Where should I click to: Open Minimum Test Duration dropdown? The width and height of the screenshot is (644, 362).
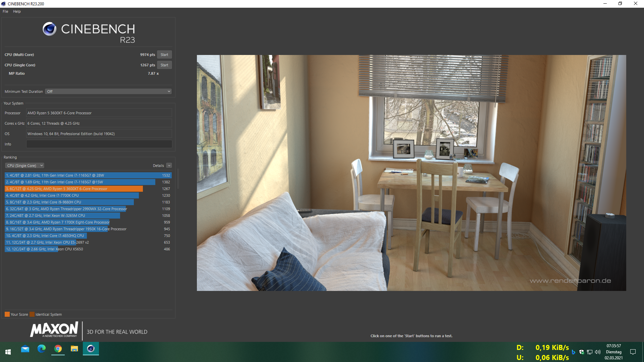pos(108,92)
